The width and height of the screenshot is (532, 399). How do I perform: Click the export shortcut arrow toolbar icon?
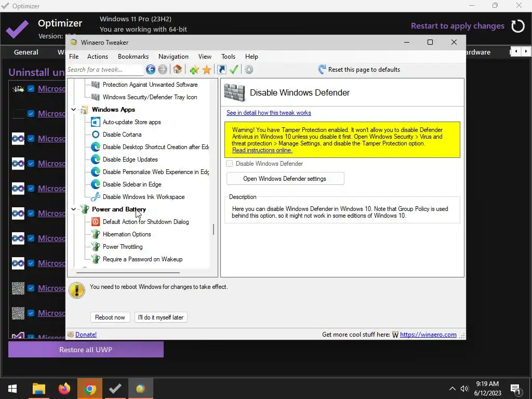221,70
